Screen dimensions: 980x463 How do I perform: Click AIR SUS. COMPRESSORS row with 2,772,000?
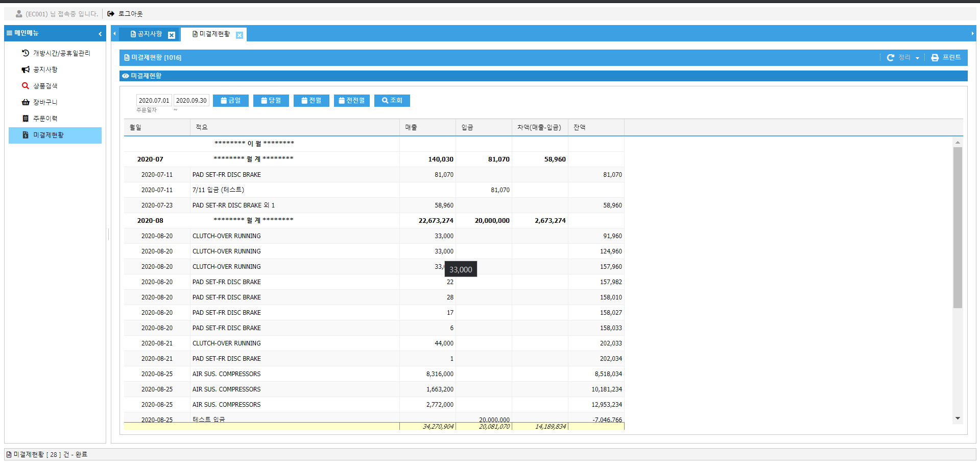click(x=374, y=405)
